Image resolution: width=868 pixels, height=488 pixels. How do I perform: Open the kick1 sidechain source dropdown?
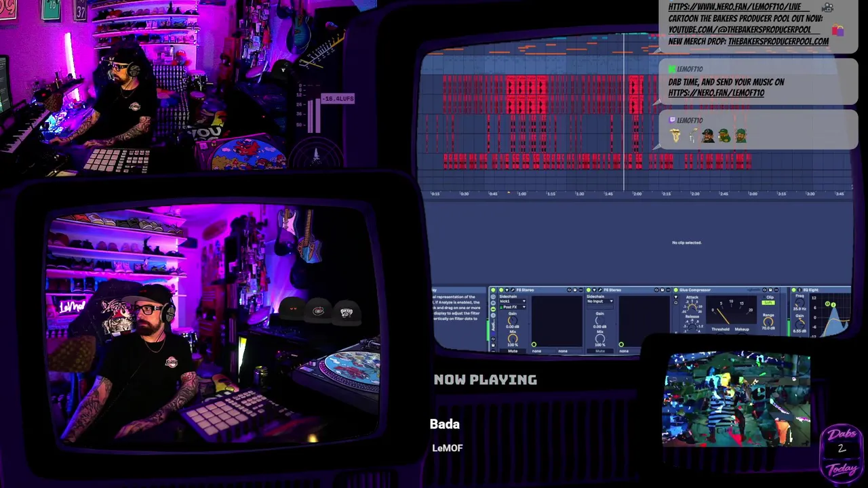pos(513,301)
